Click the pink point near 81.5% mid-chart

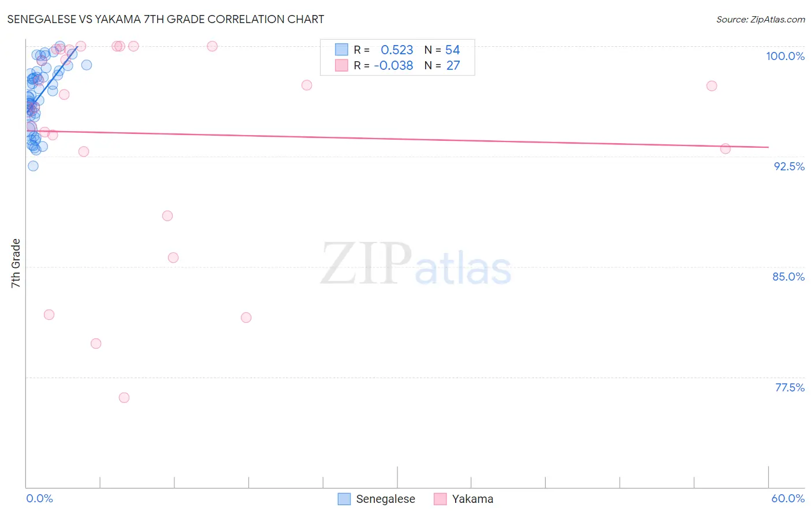click(246, 318)
